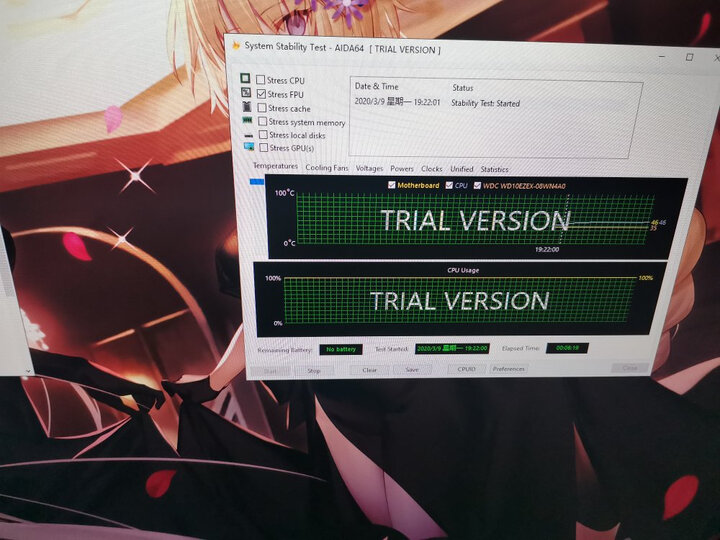The image size is (720, 540).
Task: Switch to the Temperatures tab
Action: pos(275,166)
